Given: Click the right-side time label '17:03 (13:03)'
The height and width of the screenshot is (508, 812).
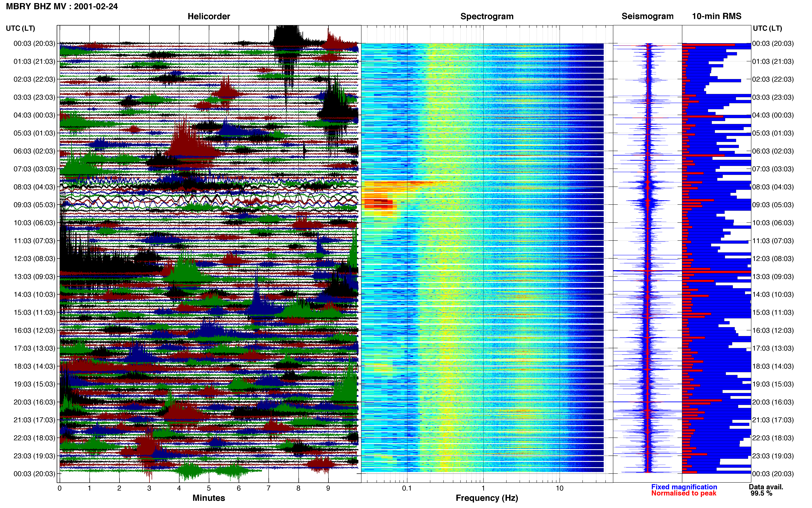Looking at the screenshot, I should pyautogui.click(x=773, y=348).
